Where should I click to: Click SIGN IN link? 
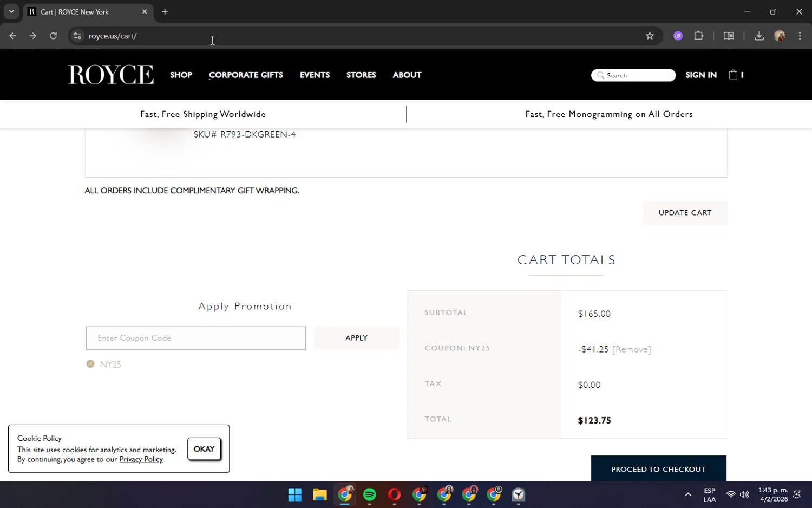click(701, 75)
